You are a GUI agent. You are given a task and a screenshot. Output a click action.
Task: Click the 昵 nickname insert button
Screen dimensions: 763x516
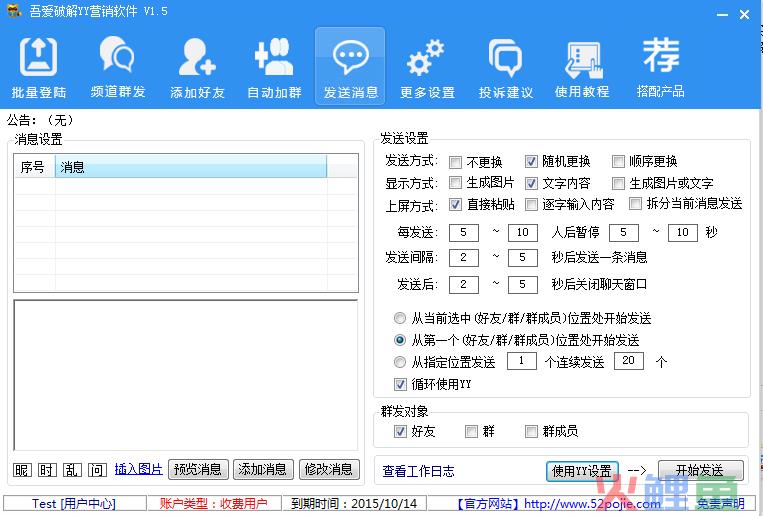[x=22, y=470]
